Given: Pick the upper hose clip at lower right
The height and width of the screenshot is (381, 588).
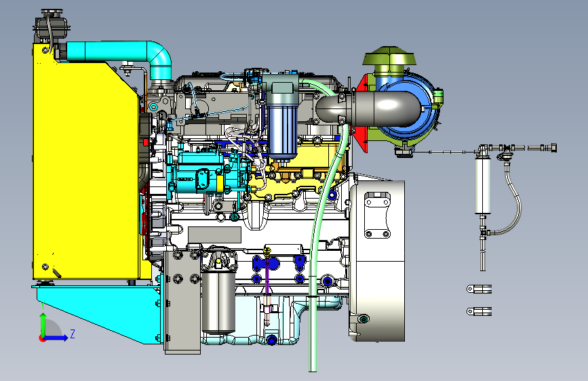Looking at the screenshot, I should coord(479,289).
